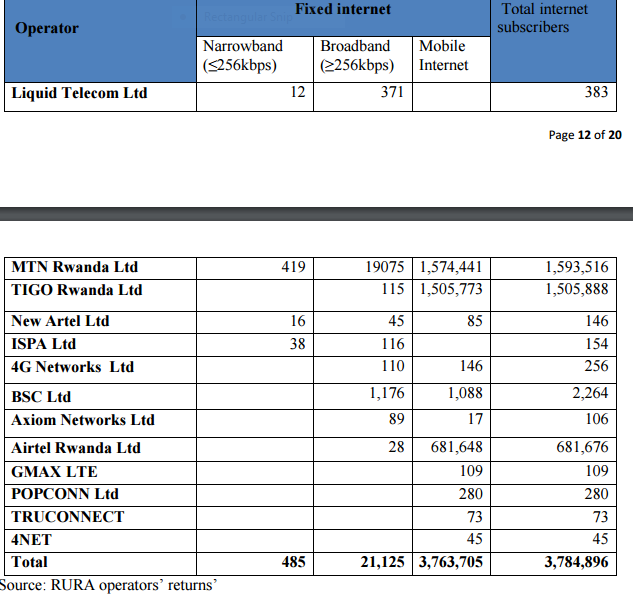
Task: Select the 'ISPA Ltd' operator name
Action: coord(44,344)
